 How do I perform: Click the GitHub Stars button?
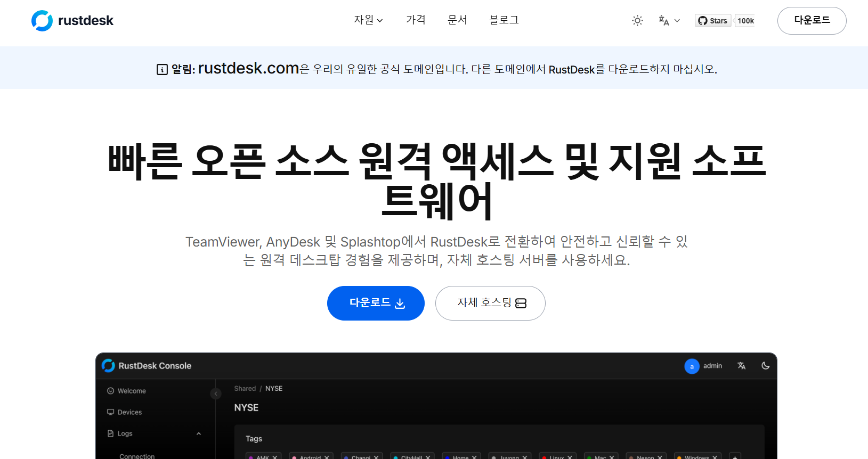click(713, 21)
